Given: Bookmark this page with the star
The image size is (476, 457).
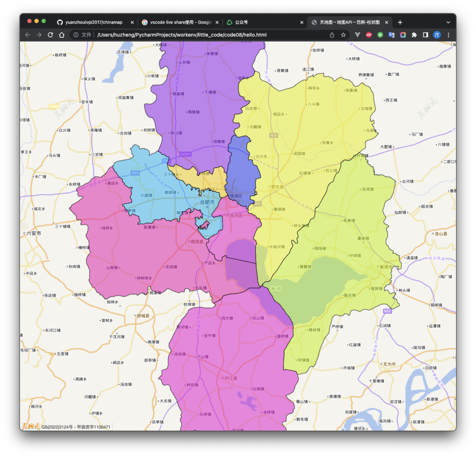Looking at the screenshot, I should 343,35.
